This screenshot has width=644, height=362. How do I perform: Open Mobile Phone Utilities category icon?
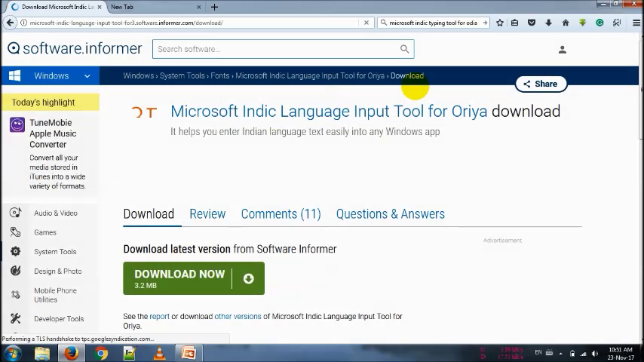pyautogui.click(x=16, y=295)
